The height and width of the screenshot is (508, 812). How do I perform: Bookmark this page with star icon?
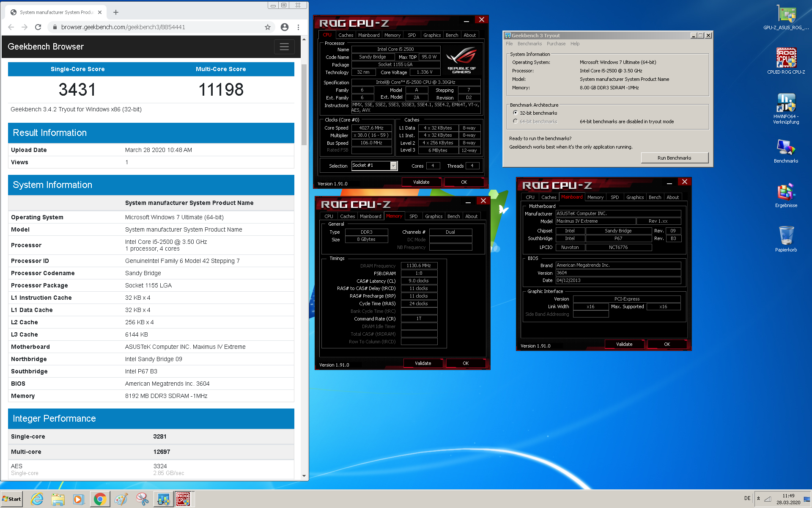click(x=268, y=27)
